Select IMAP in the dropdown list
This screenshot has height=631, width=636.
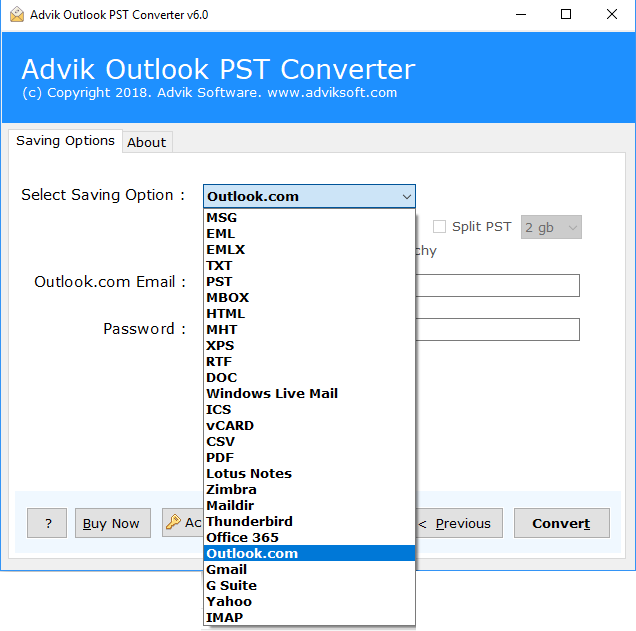pos(309,618)
